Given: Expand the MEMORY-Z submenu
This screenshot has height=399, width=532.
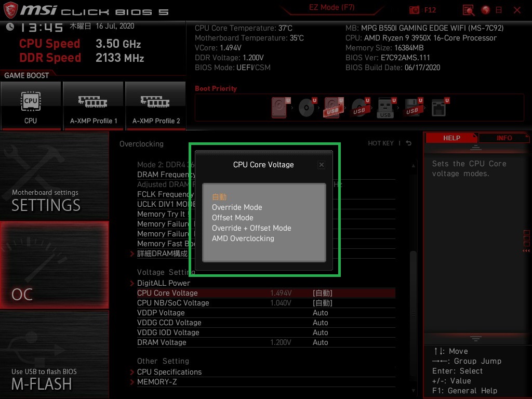Looking at the screenshot, I should coord(157,382).
